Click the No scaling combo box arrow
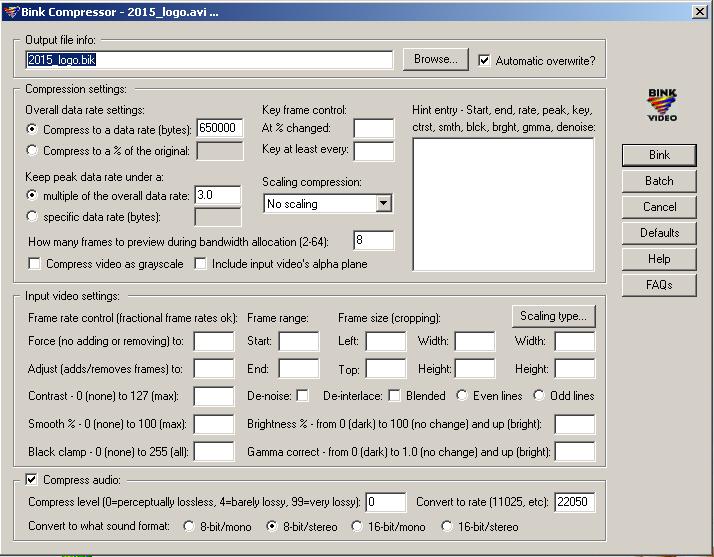Viewport: 714px width, 557px height. tap(383, 204)
